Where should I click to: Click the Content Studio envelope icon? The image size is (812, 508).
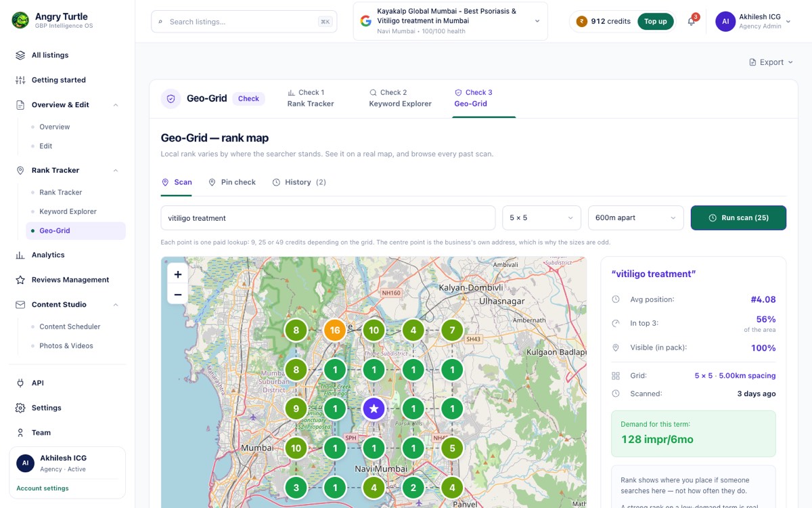(20, 305)
